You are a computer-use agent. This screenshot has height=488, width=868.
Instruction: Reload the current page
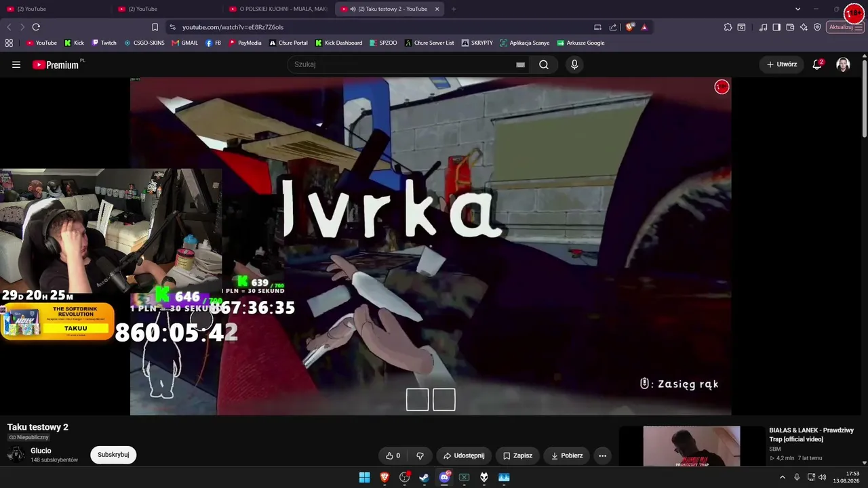(36, 27)
